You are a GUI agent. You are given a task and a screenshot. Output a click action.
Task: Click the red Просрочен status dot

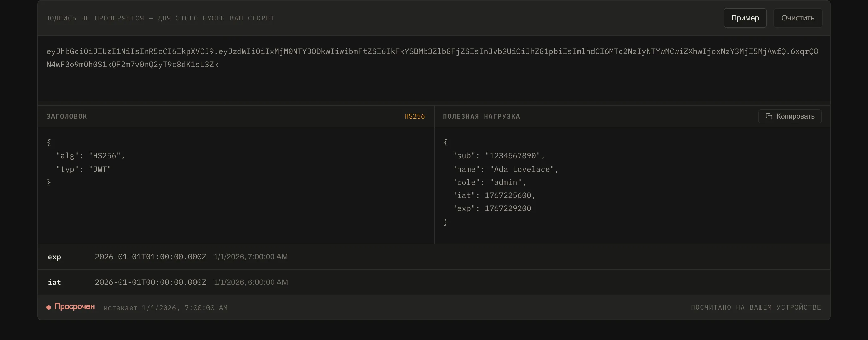(x=49, y=307)
